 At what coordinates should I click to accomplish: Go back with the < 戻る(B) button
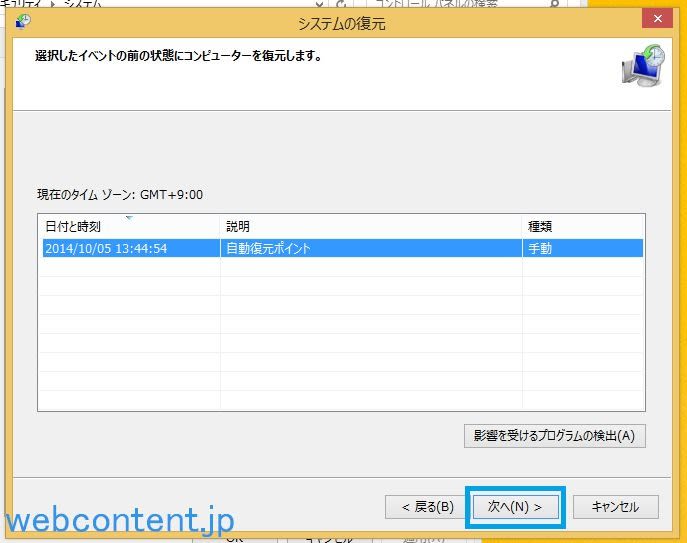pos(427,507)
